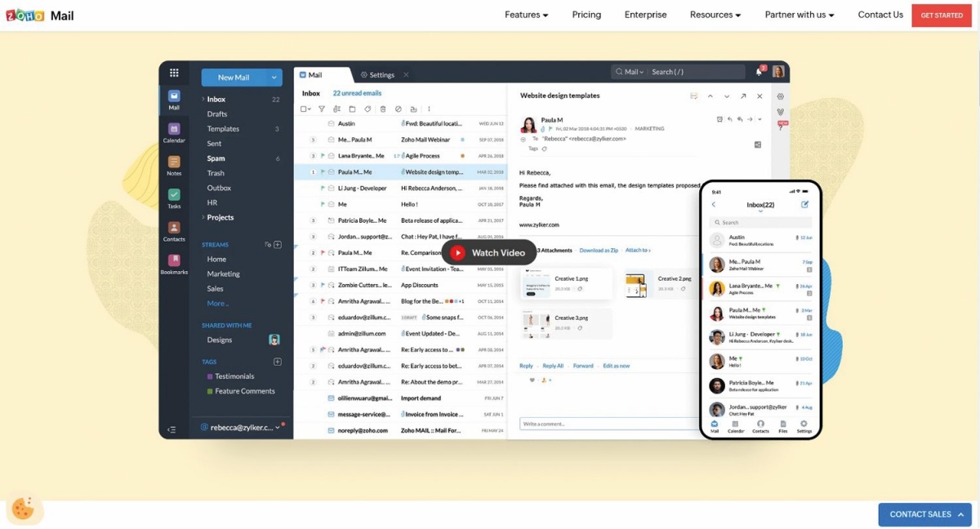Image resolution: width=980 pixels, height=529 pixels.
Task: Click the 22 unread emails link
Action: point(357,94)
